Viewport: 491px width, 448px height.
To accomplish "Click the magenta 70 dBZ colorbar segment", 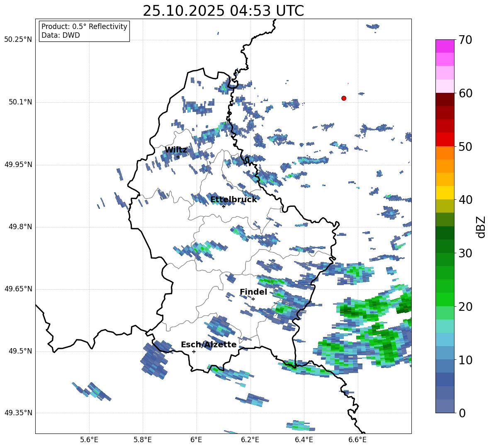I will tap(445, 46).
